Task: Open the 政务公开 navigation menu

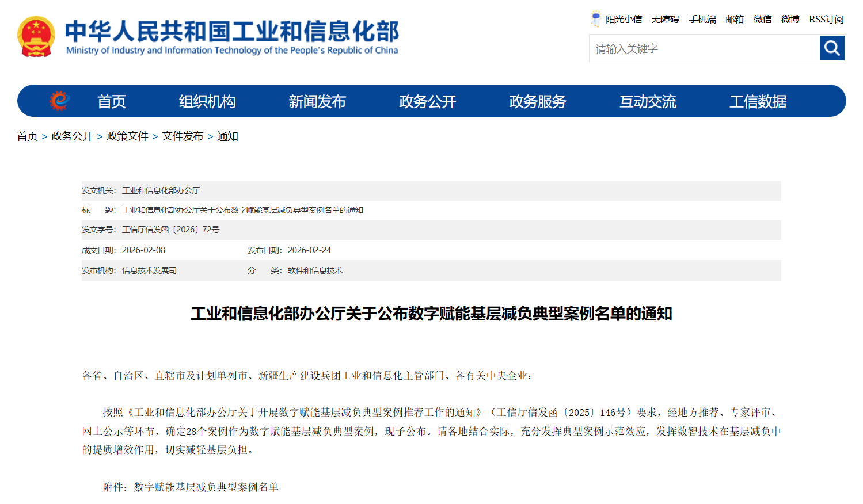Action: (427, 101)
